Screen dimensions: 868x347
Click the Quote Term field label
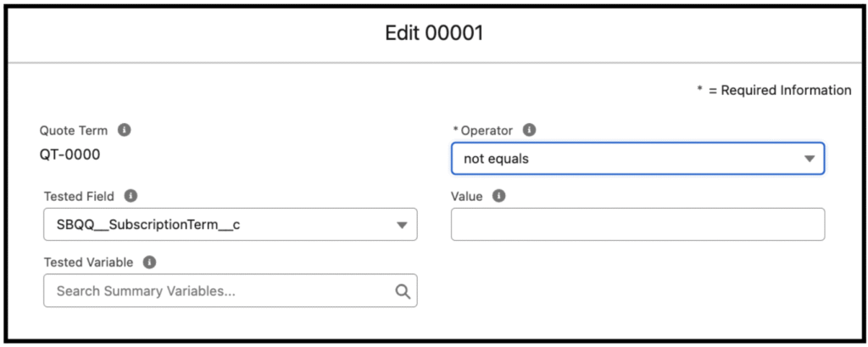pos(74,131)
